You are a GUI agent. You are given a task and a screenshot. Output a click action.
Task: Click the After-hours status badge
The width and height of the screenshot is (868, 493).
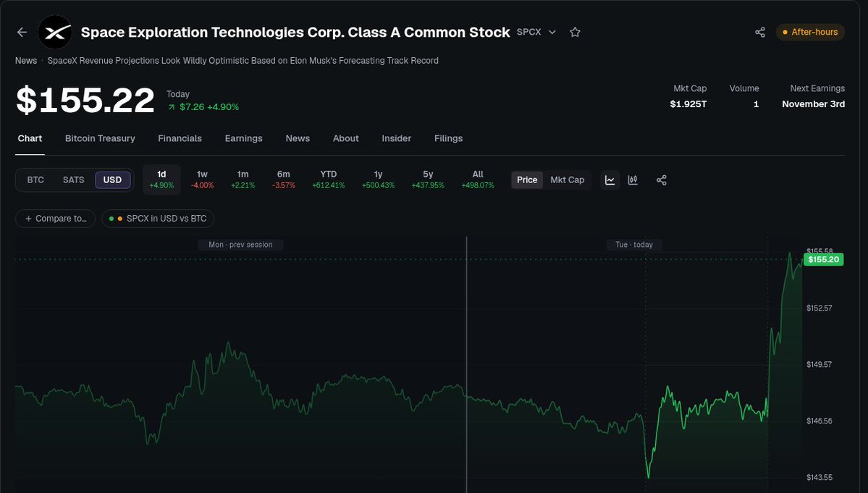tap(810, 32)
